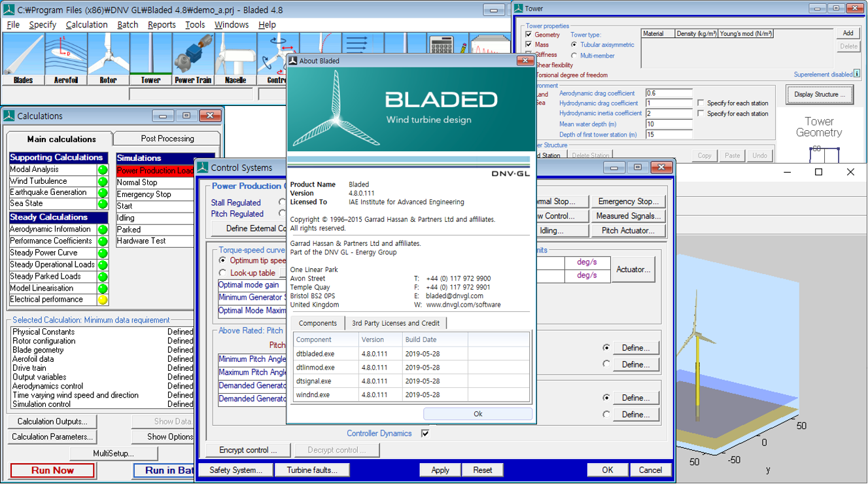The width and height of the screenshot is (868, 484).
Task: Check Specify for each station beside Hydrodynamic inertia
Action: point(701,114)
